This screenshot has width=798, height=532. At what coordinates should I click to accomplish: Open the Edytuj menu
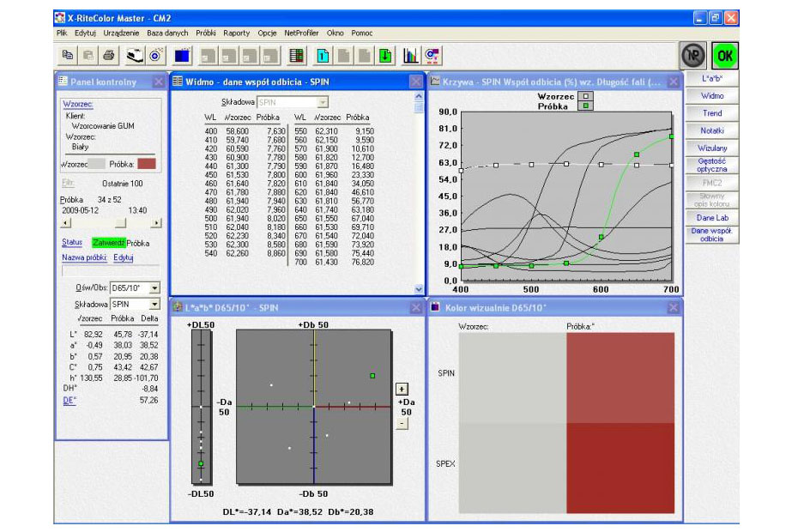[x=85, y=33]
